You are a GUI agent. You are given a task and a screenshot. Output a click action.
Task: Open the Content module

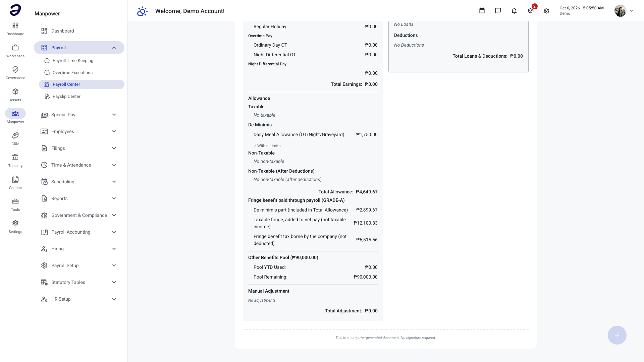coord(15,183)
